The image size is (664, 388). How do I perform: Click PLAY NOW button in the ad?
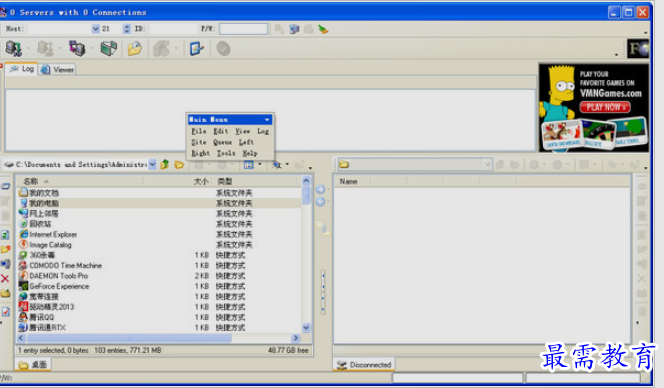point(605,107)
